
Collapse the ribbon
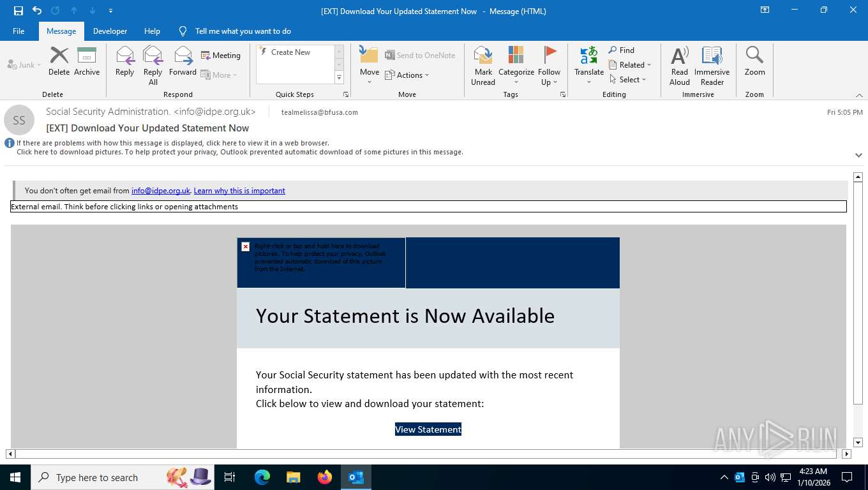point(859,95)
